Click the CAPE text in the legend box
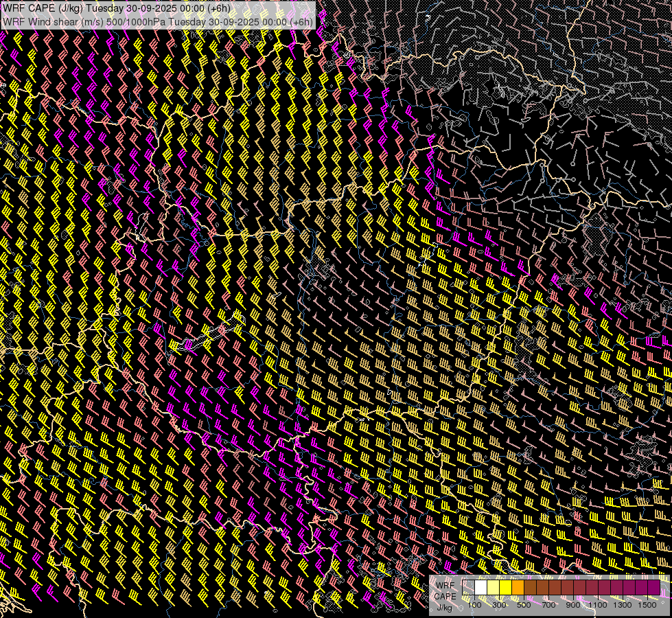672x618 pixels. tap(445, 596)
